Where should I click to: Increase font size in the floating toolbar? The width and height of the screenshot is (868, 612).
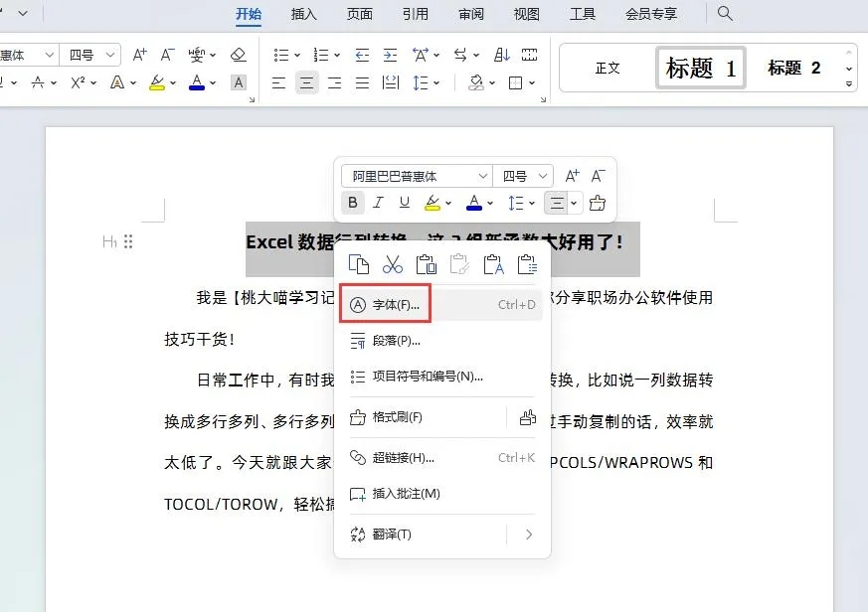coord(572,176)
